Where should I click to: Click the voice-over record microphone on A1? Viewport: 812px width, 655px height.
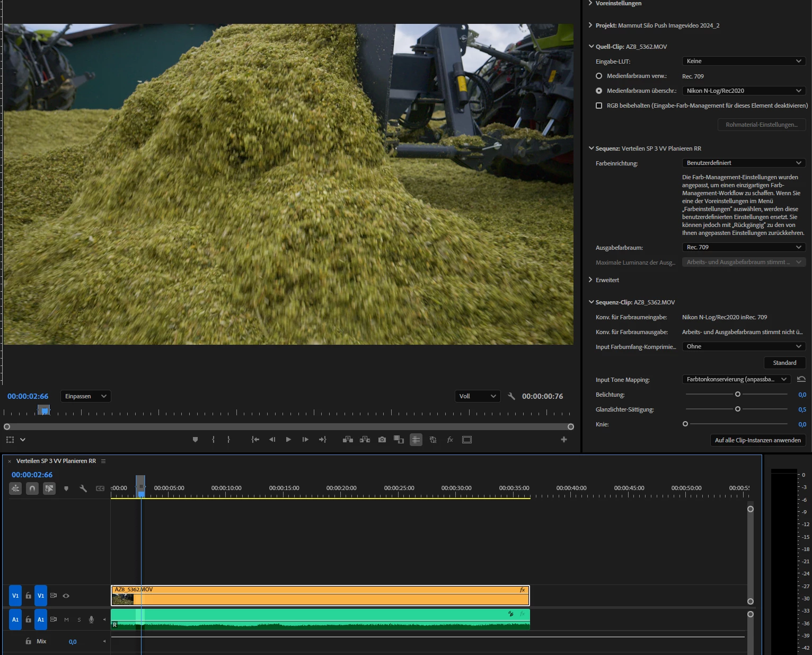coord(91,619)
